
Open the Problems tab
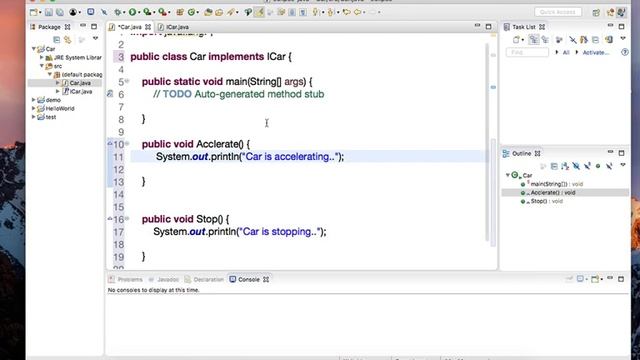(x=126, y=280)
